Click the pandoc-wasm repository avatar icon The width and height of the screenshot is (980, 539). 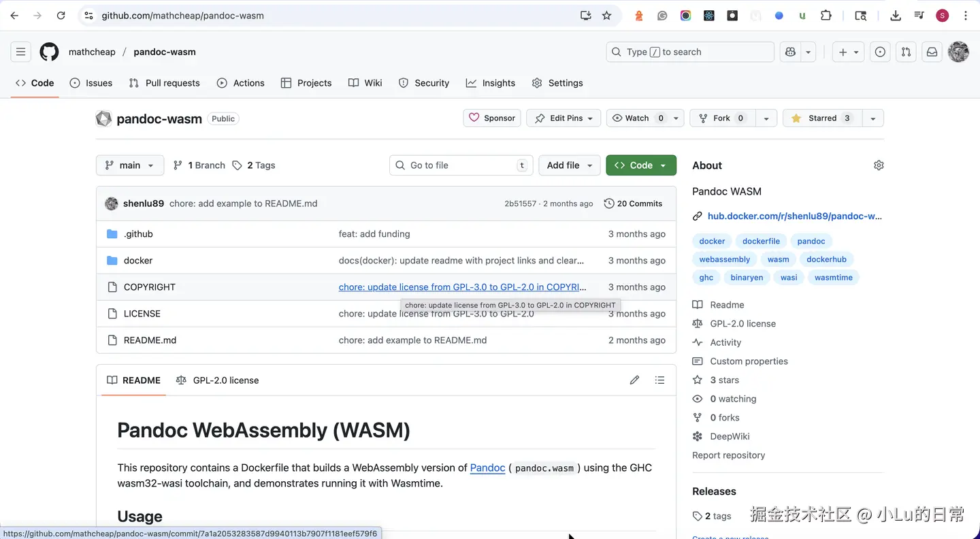click(103, 118)
